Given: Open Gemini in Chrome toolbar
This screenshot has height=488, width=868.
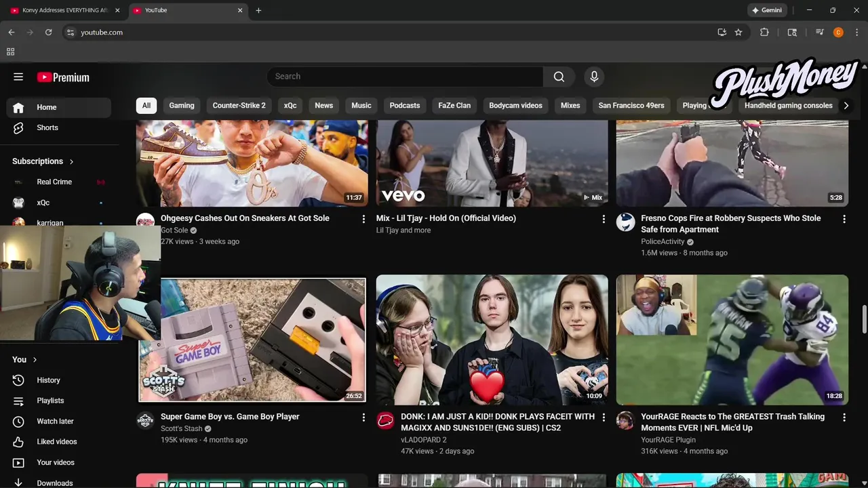Looking at the screenshot, I should (767, 10).
